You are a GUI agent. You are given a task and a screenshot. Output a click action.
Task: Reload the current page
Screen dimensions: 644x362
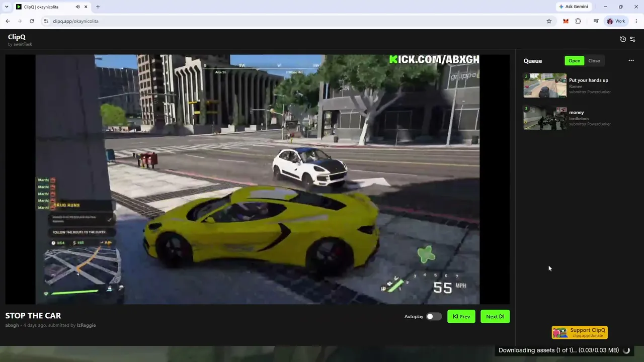[32, 21]
